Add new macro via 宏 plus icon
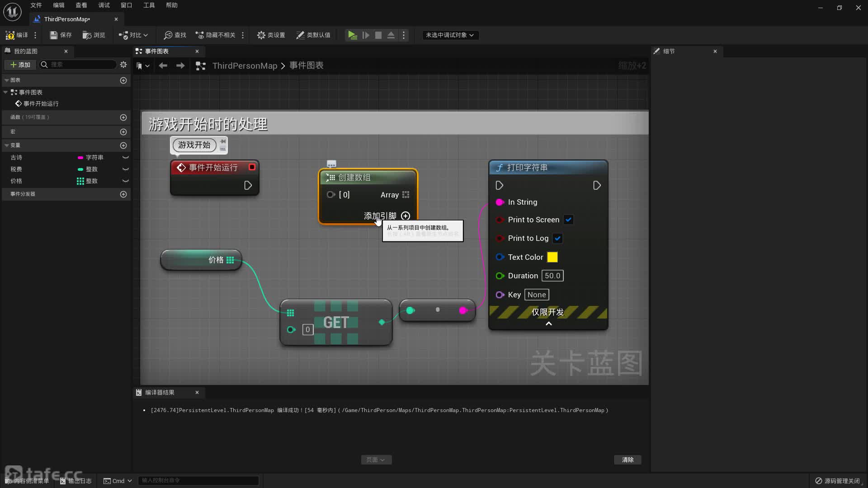 pyautogui.click(x=123, y=132)
